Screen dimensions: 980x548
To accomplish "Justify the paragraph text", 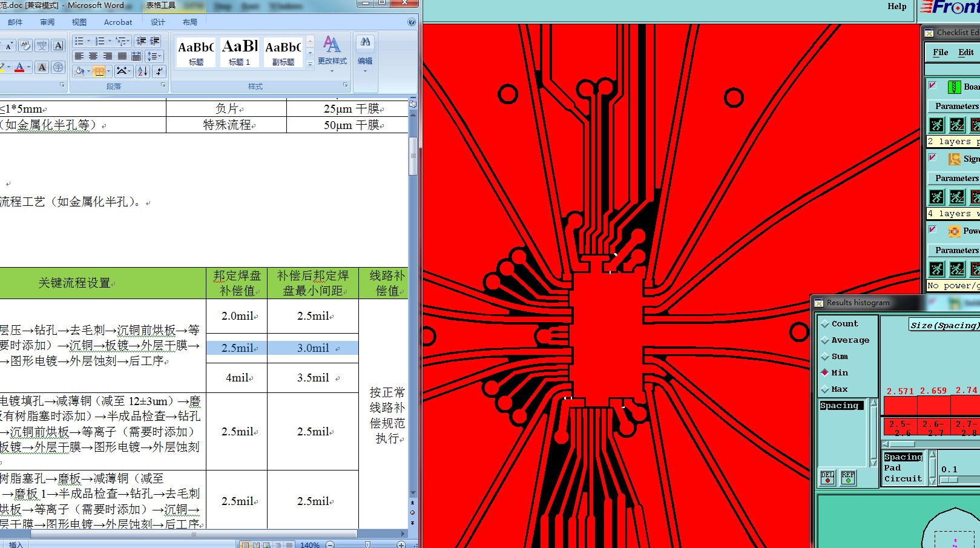I will point(122,56).
